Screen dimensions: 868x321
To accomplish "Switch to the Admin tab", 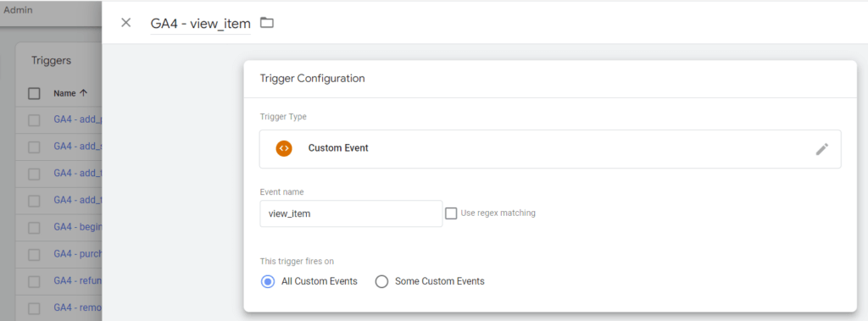I will click(x=19, y=10).
